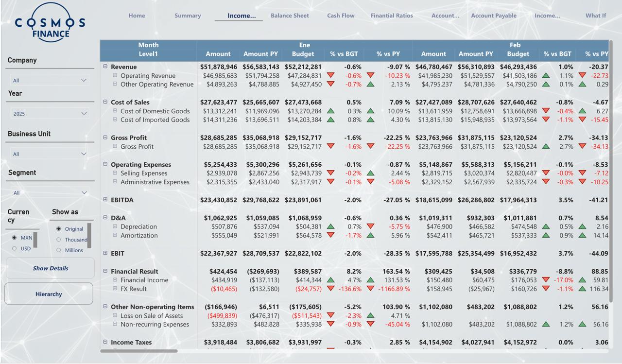Click the Show as slicer's scrollbar handle
Screen dimensions: 622x364
(89, 235)
